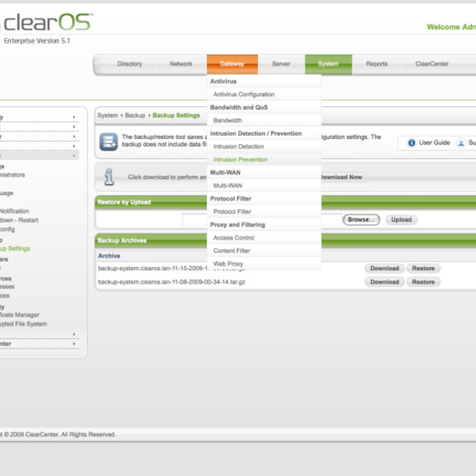
Task: Open the Directory tab
Action: click(x=130, y=64)
